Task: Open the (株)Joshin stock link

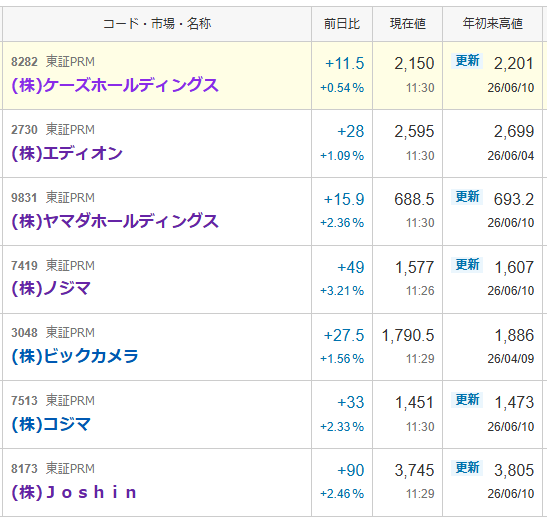Action: point(74,492)
